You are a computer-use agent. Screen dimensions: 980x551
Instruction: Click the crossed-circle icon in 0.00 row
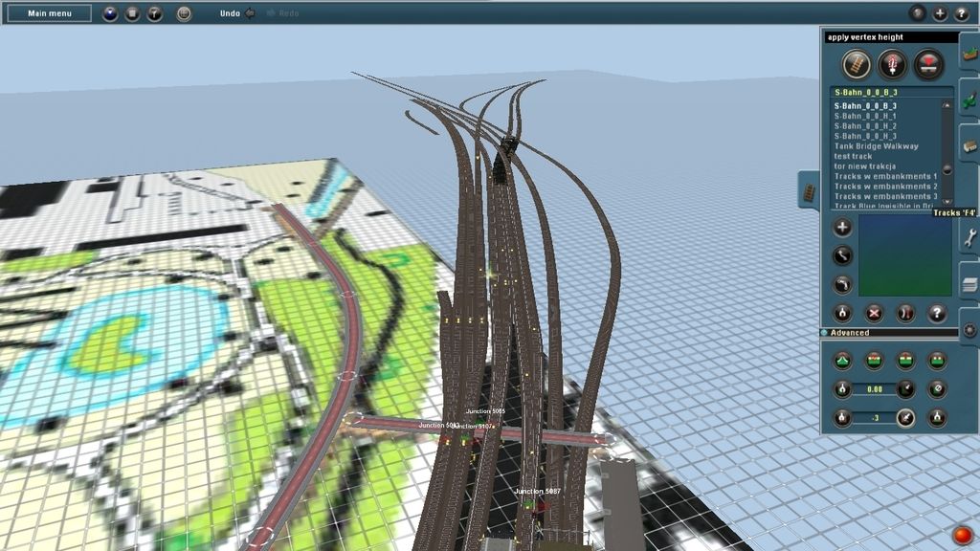pos(936,389)
